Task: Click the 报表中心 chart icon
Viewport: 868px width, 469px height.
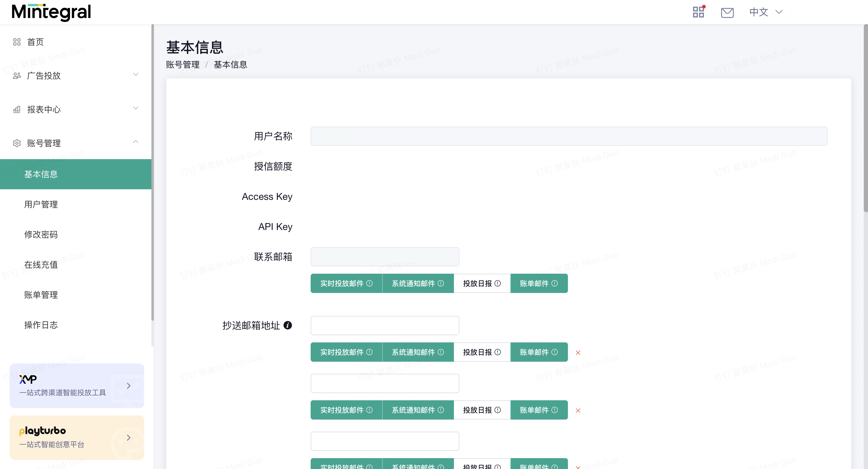Action: pyautogui.click(x=17, y=109)
